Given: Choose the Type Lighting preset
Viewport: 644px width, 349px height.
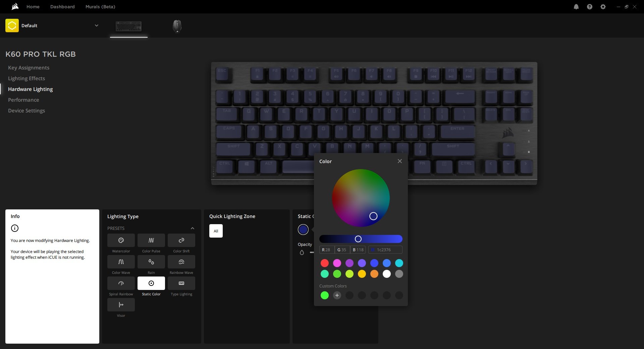Looking at the screenshot, I should coord(181,283).
